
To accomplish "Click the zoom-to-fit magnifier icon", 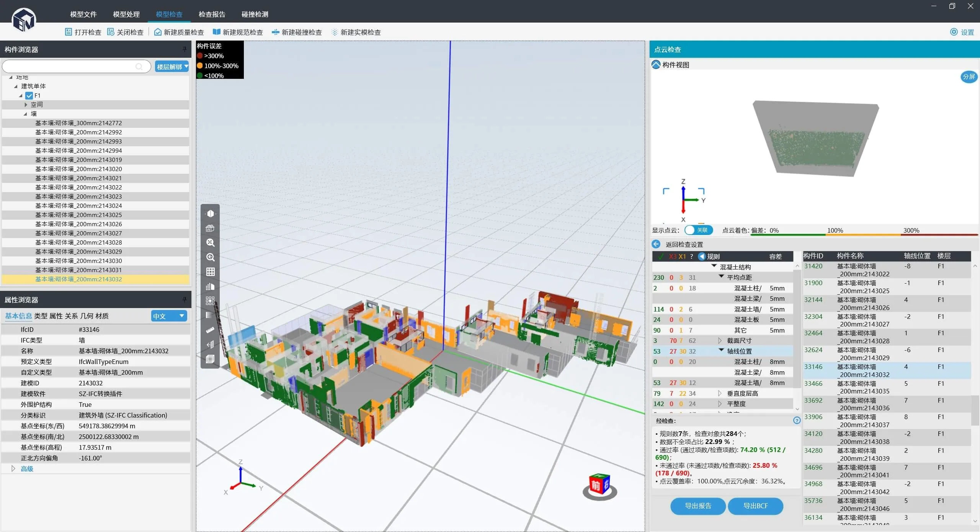I will [210, 243].
